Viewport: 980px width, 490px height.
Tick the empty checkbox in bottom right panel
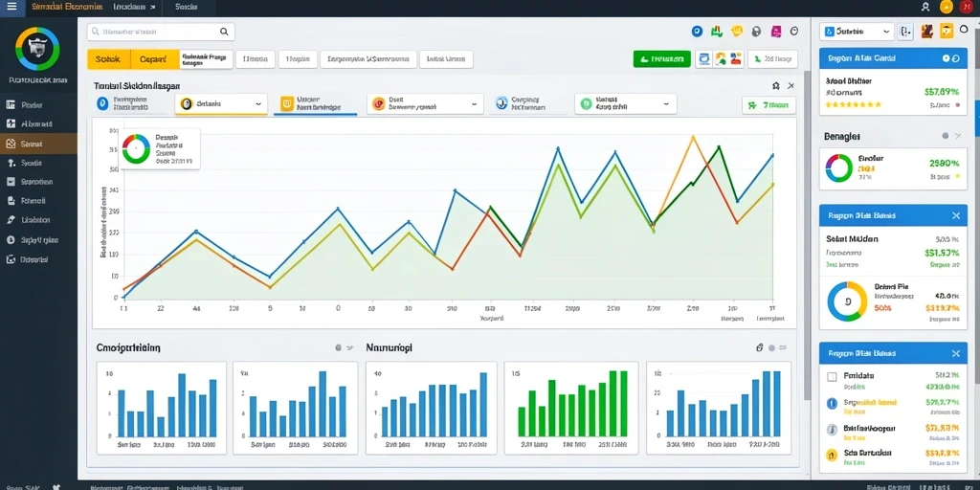pyautogui.click(x=832, y=377)
